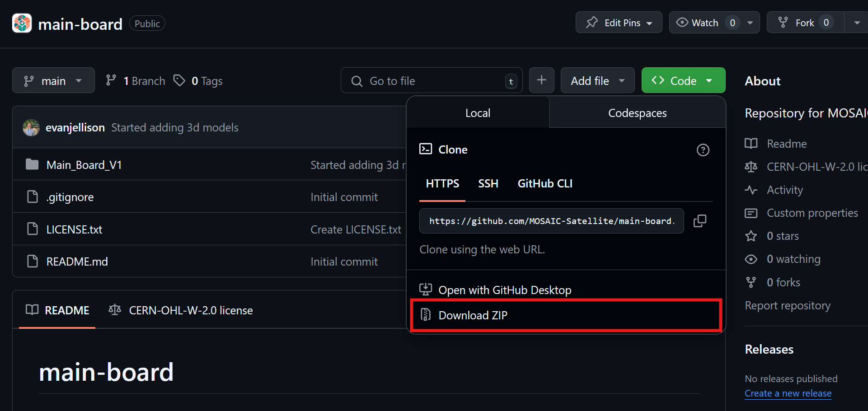Click Download ZIP
This screenshot has height=411, width=868.
pyautogui.click(x=566, y=315)
